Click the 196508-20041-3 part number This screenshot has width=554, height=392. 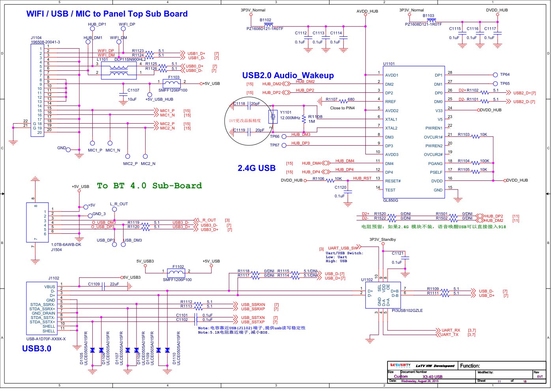click(x=45, y=42)
